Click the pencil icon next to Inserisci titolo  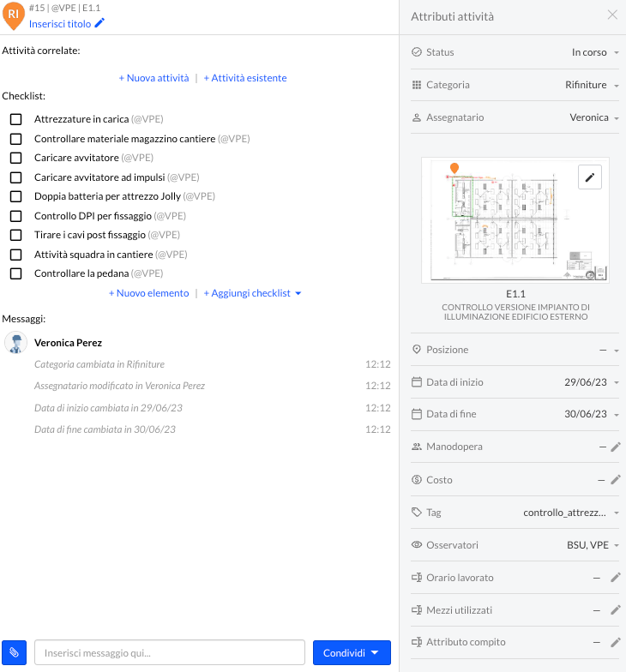click(x=99, y=23)
